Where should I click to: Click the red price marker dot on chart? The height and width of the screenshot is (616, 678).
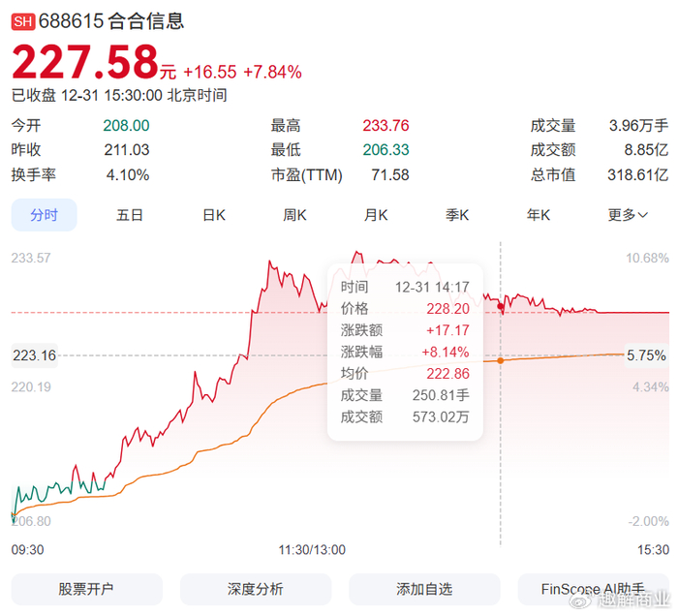(x=501, y=306)
